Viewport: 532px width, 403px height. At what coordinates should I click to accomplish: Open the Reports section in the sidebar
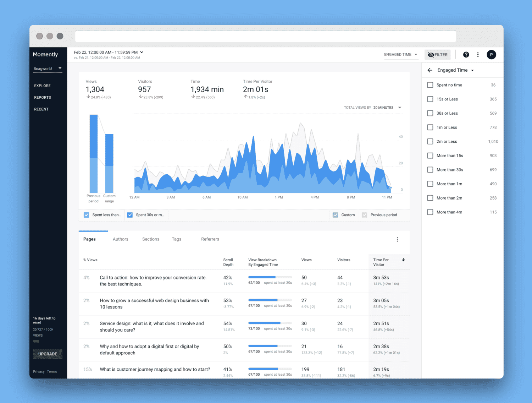point(42,97)
